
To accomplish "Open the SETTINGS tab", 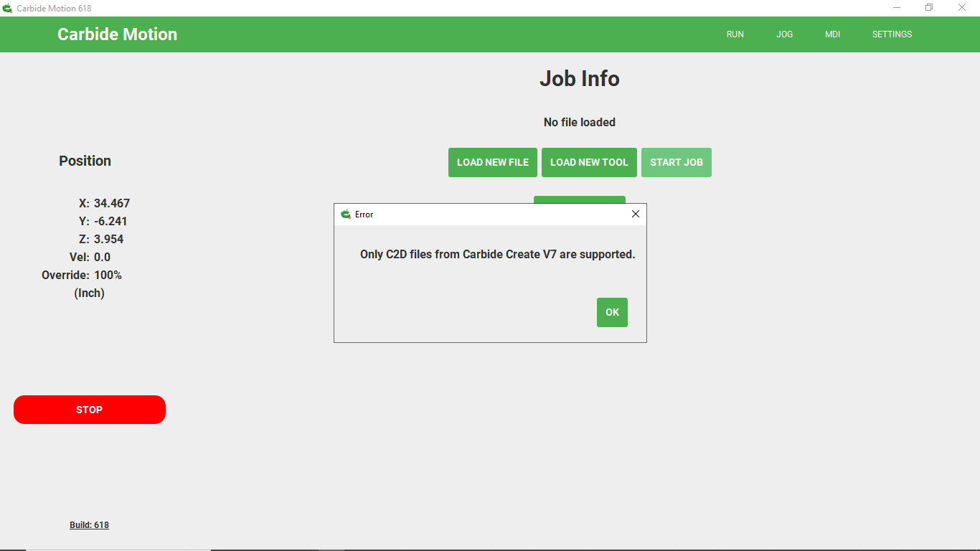I will point(892,34).
